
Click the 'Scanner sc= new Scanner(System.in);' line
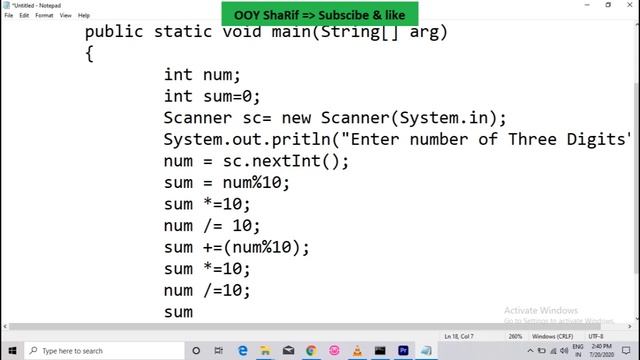(335, 118)
